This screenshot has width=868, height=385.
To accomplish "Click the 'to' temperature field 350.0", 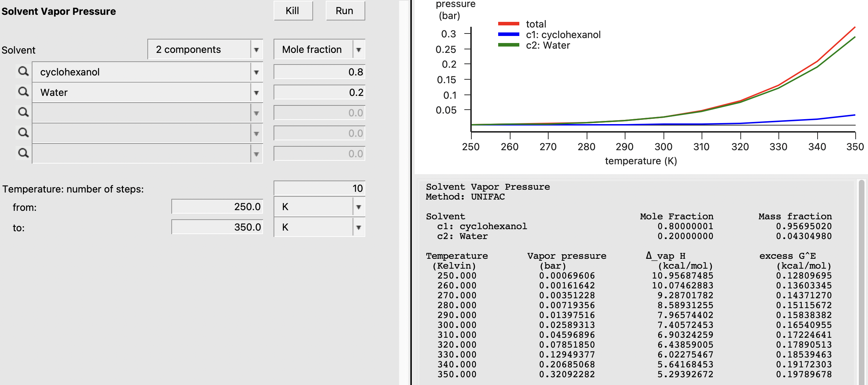I will click(217, 227).
